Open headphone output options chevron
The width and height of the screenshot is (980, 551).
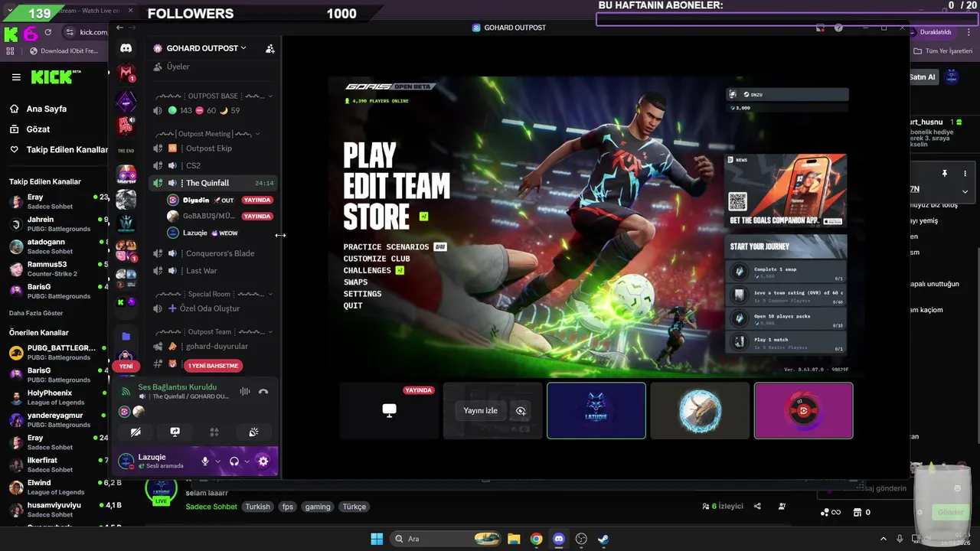pos(247,461)
